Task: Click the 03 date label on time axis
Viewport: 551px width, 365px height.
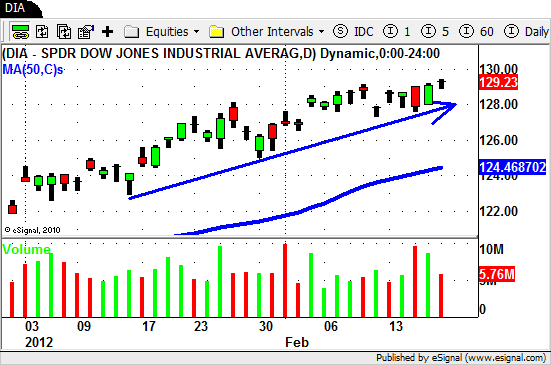Action: click(32, 326)
